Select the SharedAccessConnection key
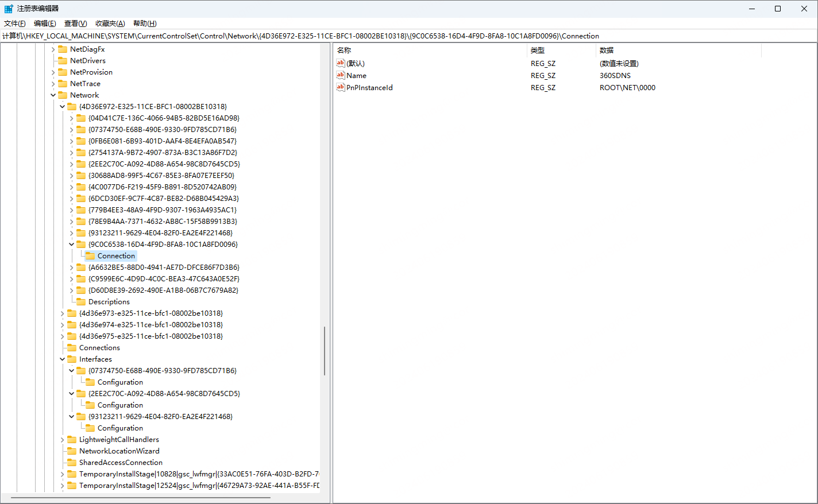 pos(121,463)
